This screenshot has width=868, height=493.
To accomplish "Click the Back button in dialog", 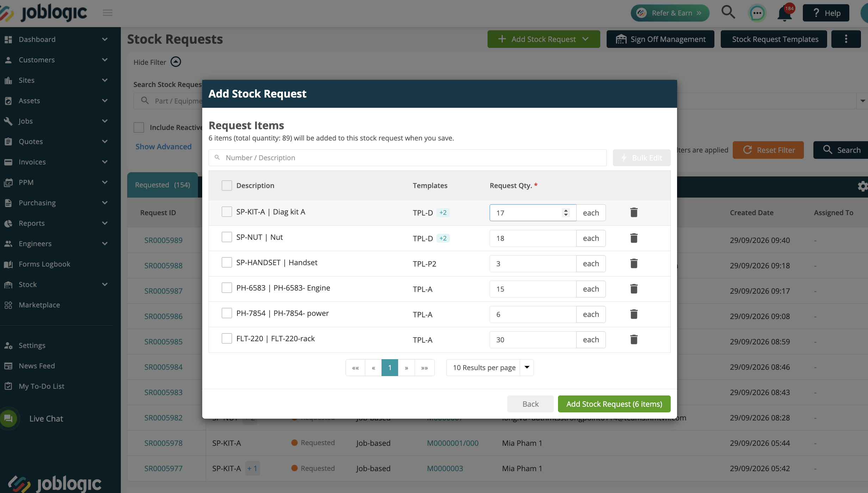I will [530, 404].
